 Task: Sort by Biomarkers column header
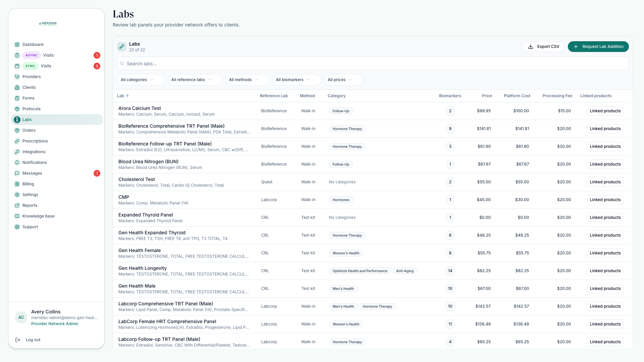[450, 96]
